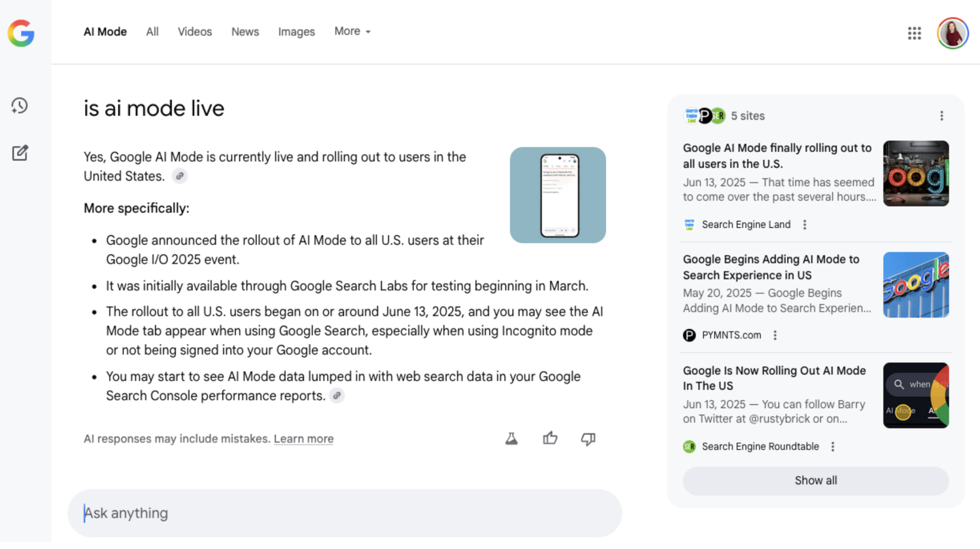Click the Search Engine Roundtable source name
Viewport: 980px width, 549px height.
coord(760,447)
